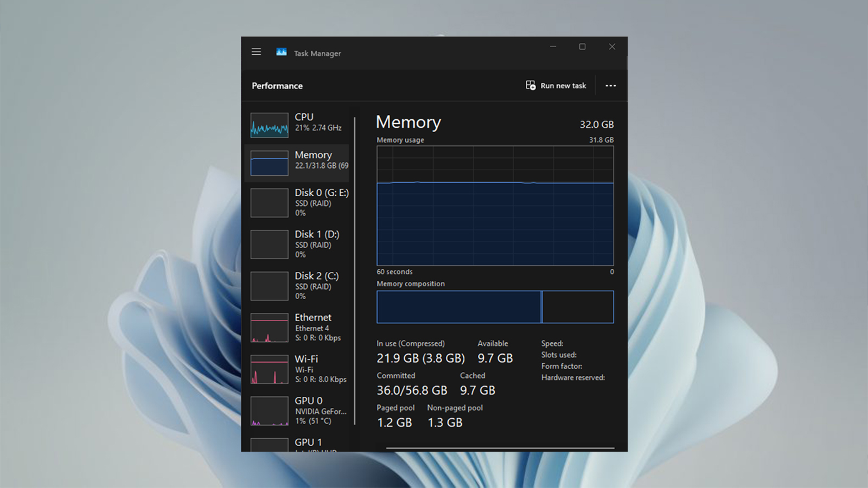Click the Run new task button label
This screenshot has width=868, height=488.
point(563,86)
